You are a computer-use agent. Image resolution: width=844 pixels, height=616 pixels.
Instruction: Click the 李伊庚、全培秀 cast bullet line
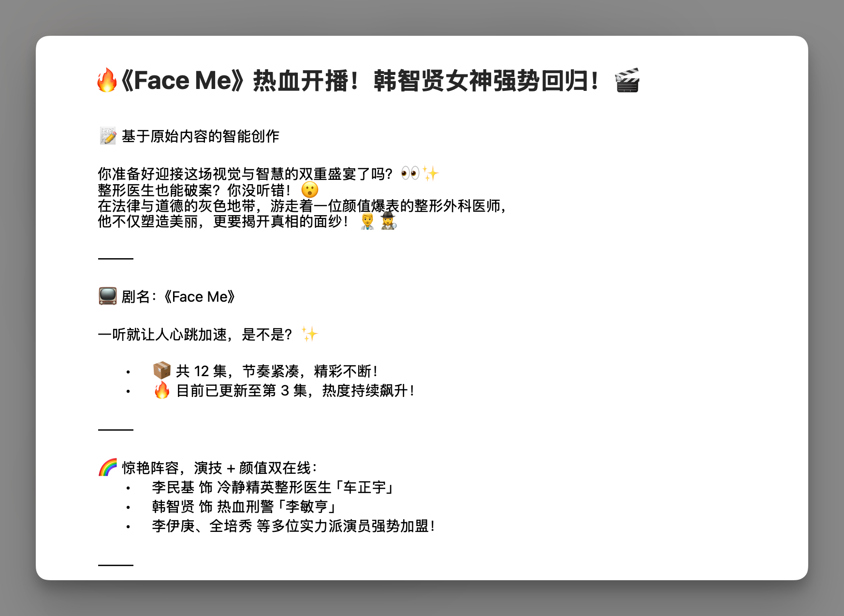pyautogui.click(x=293, y=526)
